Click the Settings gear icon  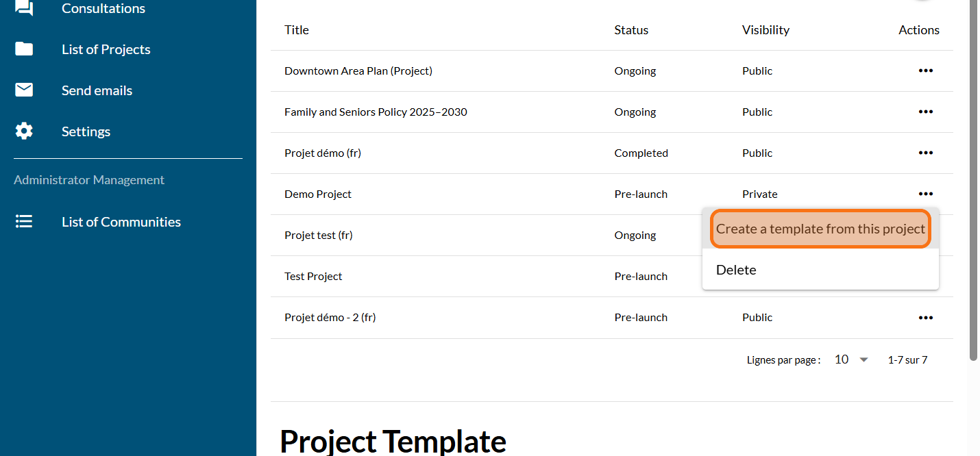coord(24,131)
